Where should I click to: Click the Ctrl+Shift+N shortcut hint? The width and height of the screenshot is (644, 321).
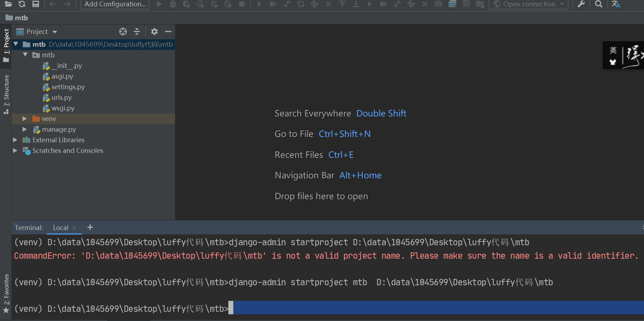[345, 134]
